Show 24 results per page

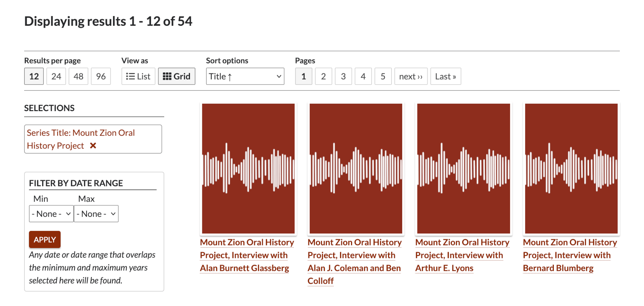(56, 76)
